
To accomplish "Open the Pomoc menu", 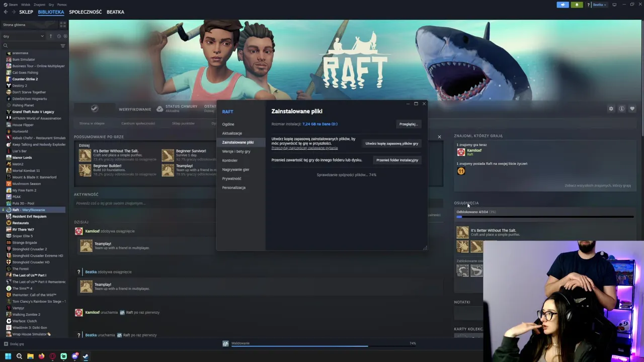I will point(62,5).
